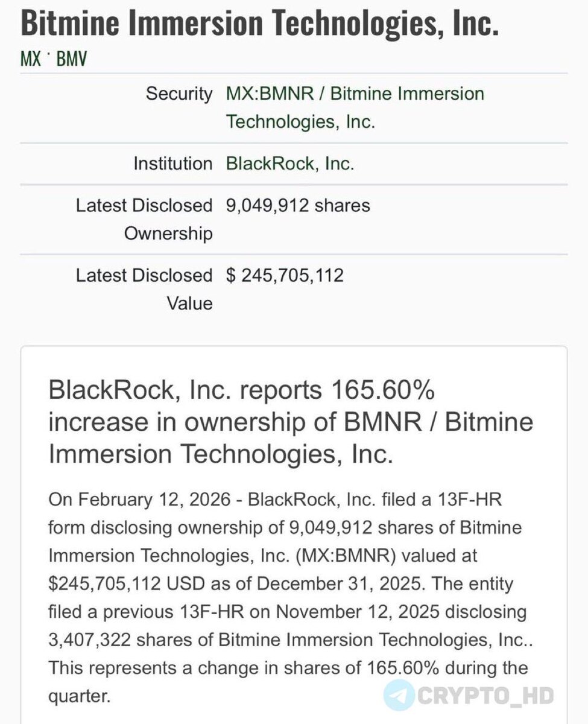Image resolution: width=588 pixels, height=724 pixels.
Task: Click the 165.60% increase article headline
Action: pyautogui.click(x=291, y=422)
